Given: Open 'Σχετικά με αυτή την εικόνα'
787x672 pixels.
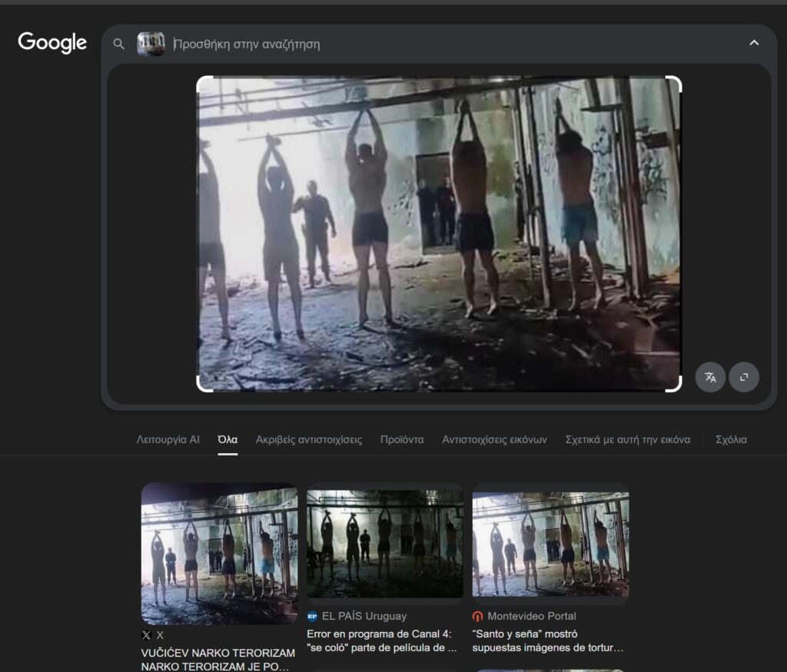Looking at the screenshot, I should (x=627, y=440).
